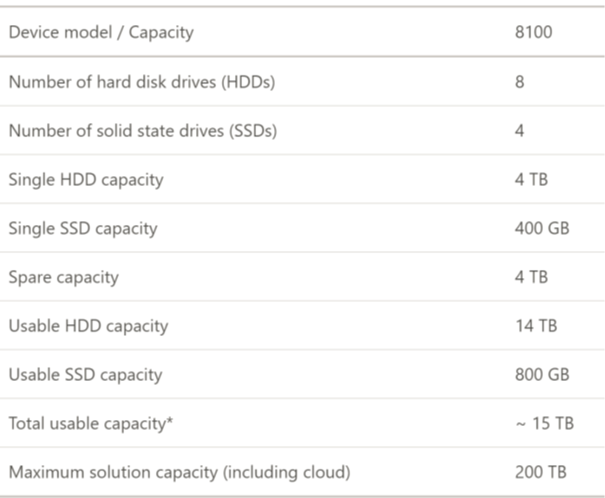Click the 'Device model / Capacity' header cell
Viewport: 605px width, 498px height.
coord(101,32)
